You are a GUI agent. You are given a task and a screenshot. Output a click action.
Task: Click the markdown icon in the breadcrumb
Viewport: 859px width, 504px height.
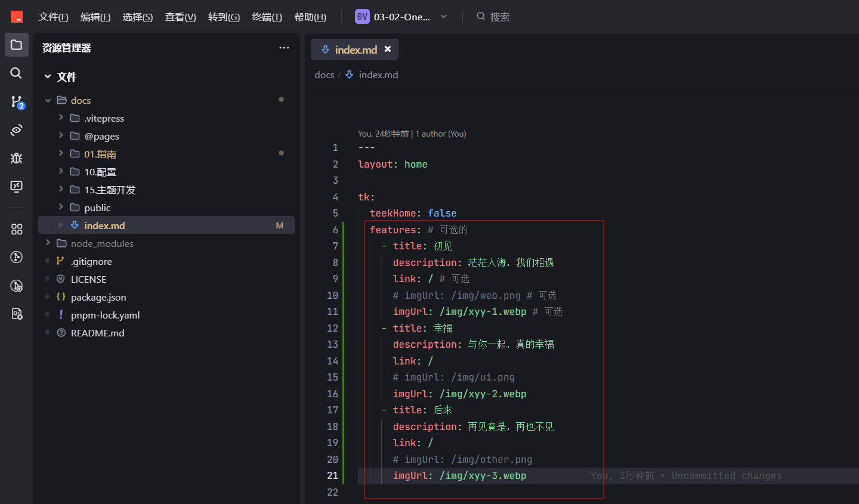click(349, 75)
